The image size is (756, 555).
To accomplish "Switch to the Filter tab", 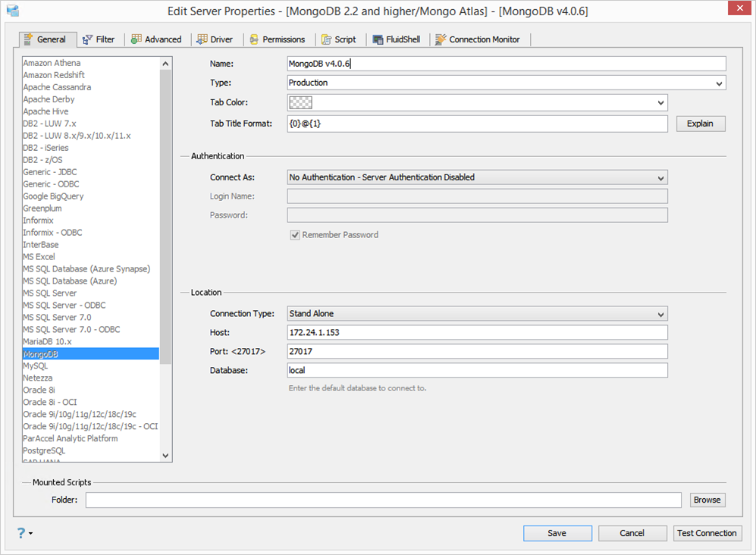I will pos(99,39).
